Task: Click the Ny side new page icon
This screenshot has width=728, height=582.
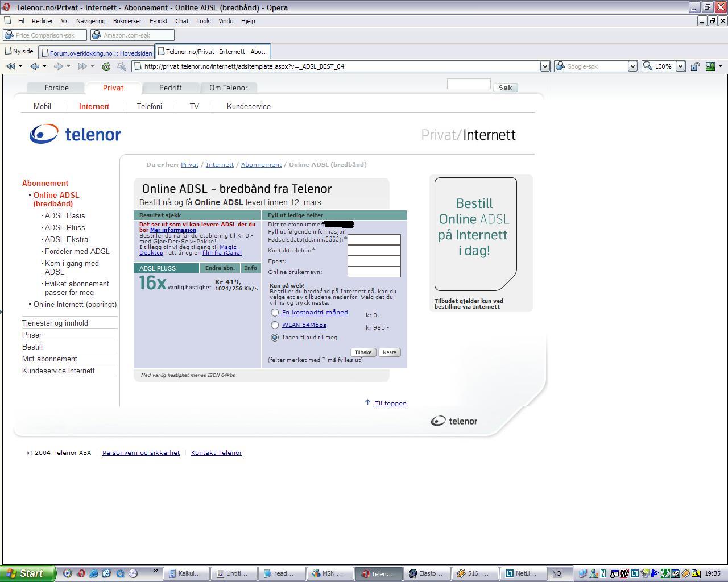Action: coord(8,51)
